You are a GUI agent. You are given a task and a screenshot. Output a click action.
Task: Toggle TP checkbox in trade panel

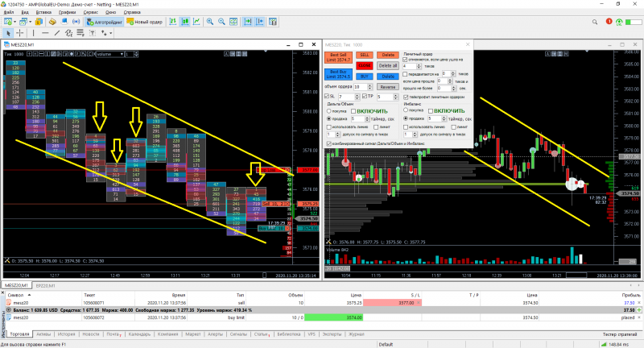pyautogui.click(x=365, y=96)
